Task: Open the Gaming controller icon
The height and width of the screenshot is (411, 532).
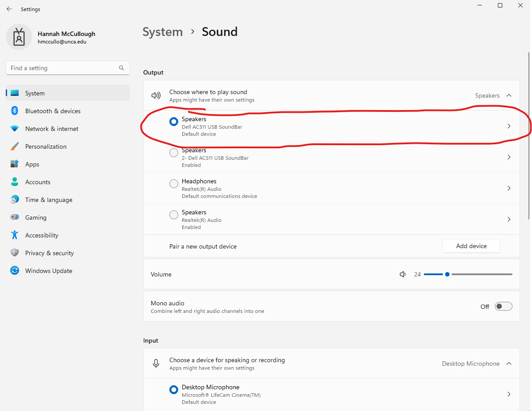Action: [14, 217]
